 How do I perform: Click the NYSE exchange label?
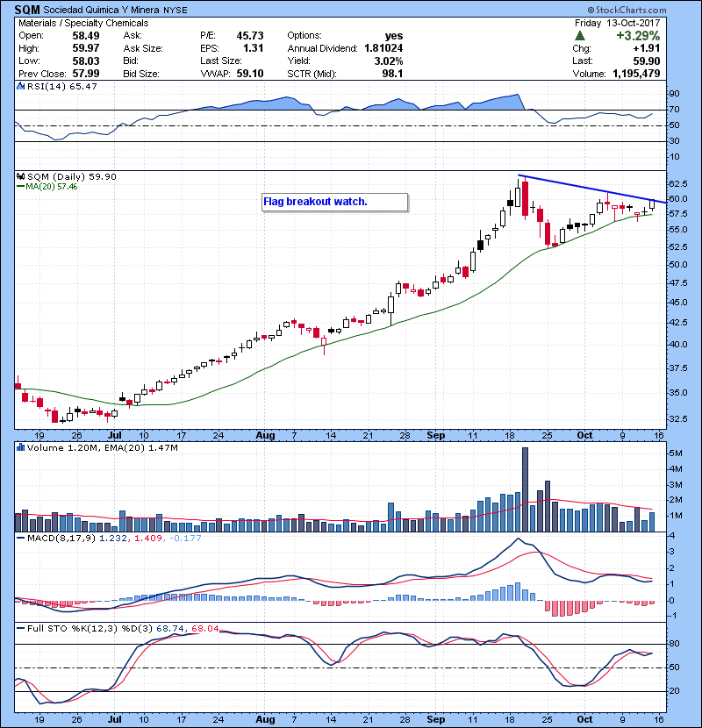175,11
